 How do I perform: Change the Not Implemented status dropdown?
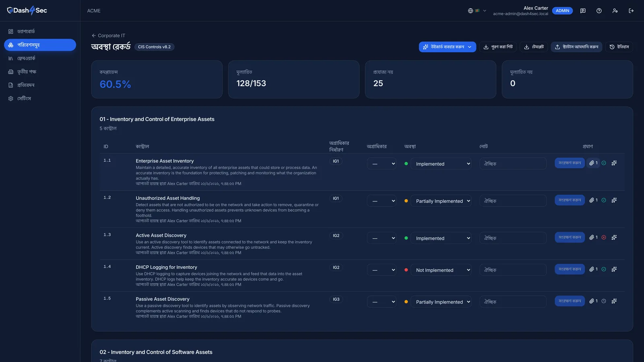point(441,270)
